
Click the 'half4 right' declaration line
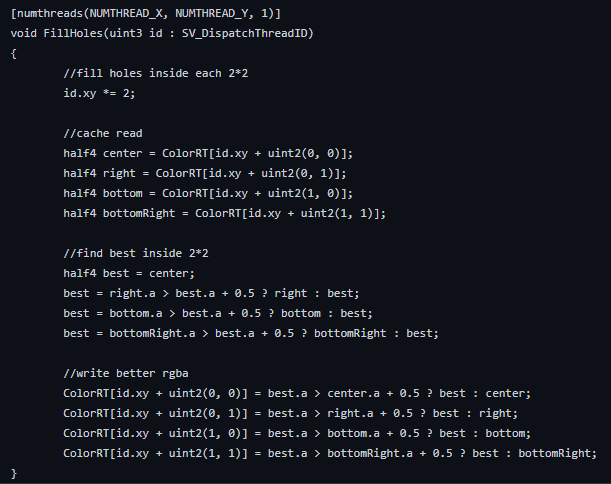(205, 173)
